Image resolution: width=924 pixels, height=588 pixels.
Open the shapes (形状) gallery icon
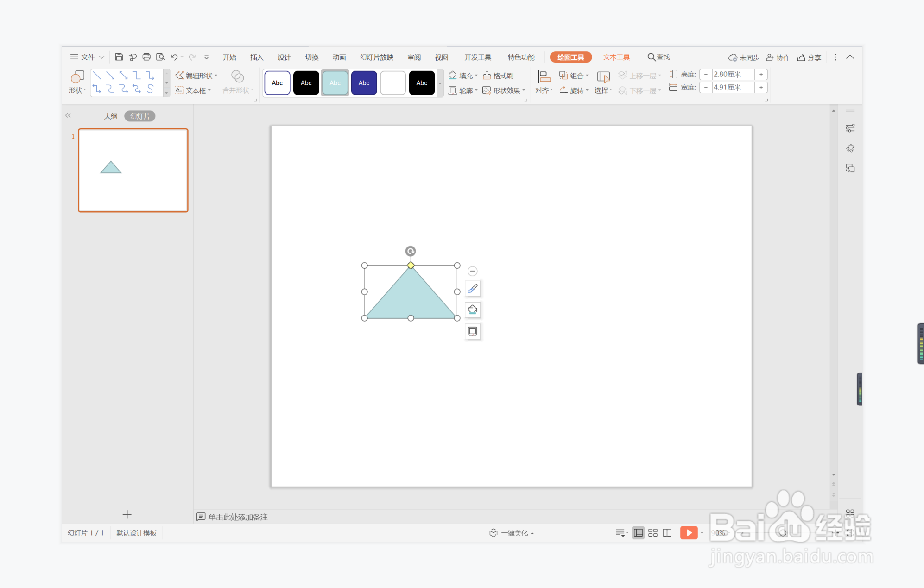(77, 77)
